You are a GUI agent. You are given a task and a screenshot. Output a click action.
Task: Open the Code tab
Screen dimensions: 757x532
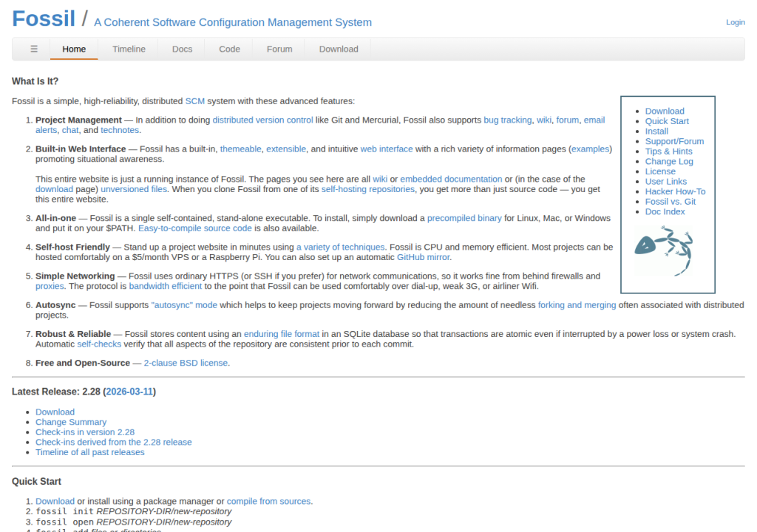[229, 49]
